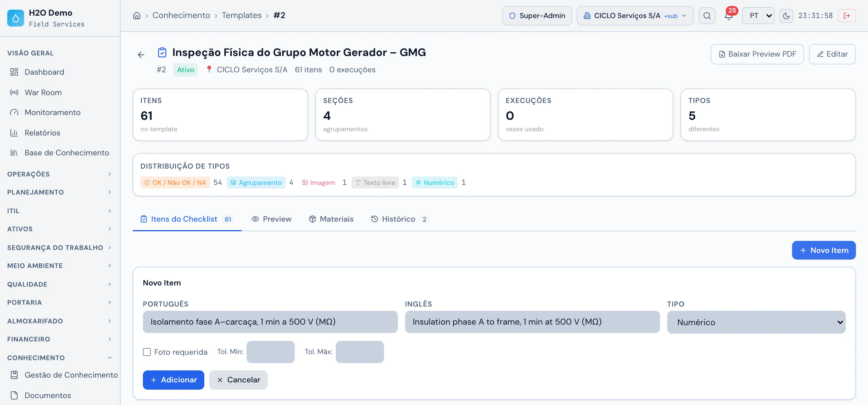Go to Monitoramento in the sidebar
The image size is (868, 405).
click(x=60, y=112)
